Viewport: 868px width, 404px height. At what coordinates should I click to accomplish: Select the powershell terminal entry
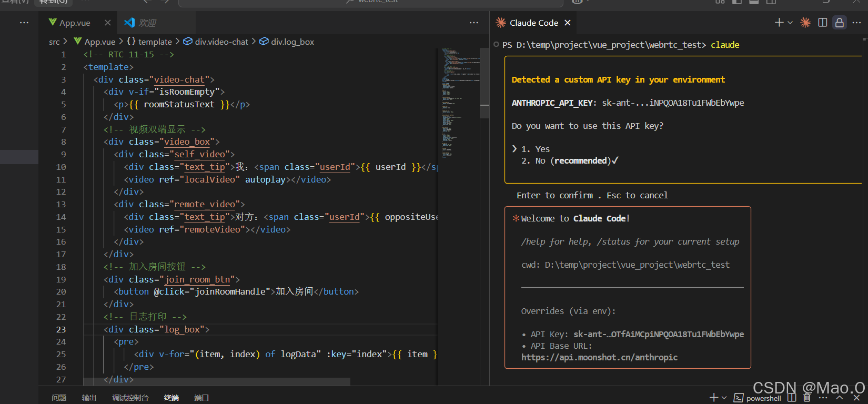tap(758, 398)
